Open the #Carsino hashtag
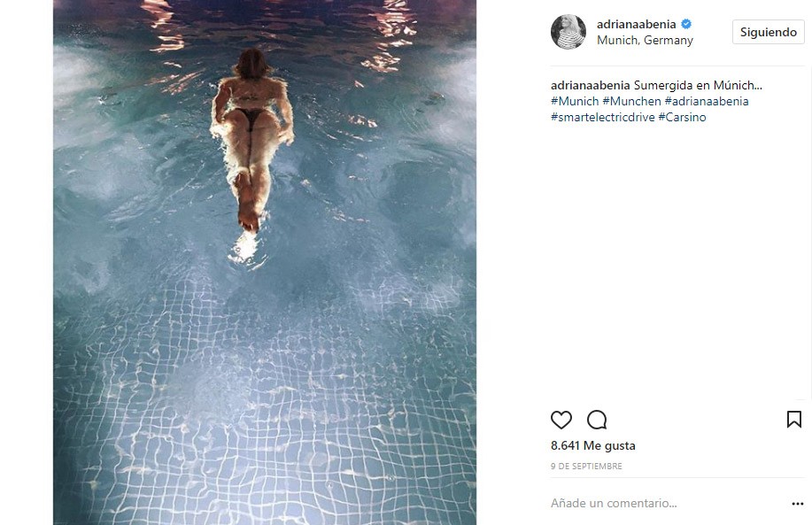812x525 pixels. click(682, 117)
